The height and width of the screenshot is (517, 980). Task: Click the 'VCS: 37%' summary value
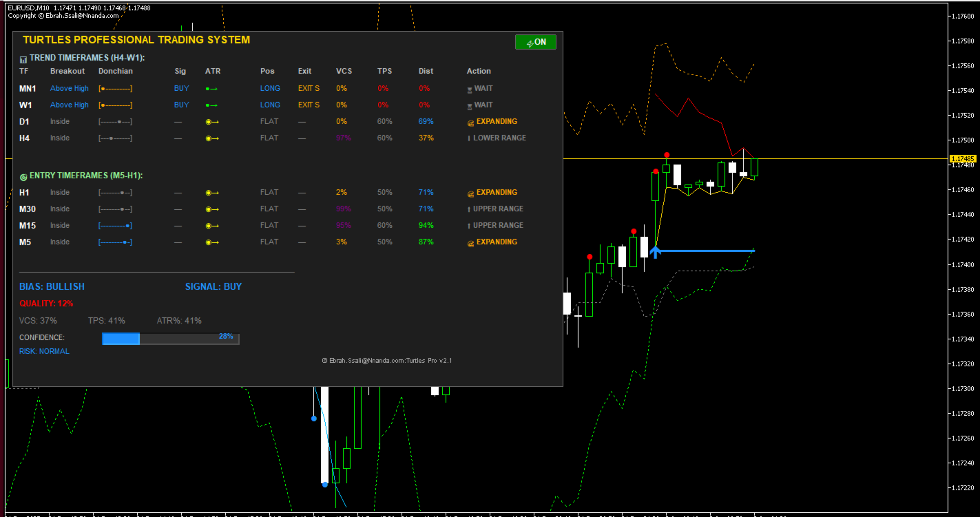(38, 321)
